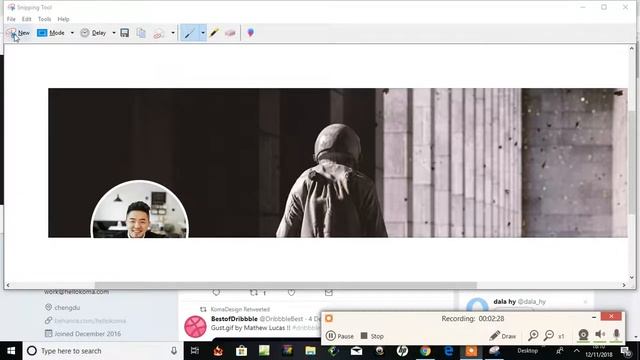Viewport: 640px width, 360px height.
Task: Zoom out with the recorder magnifier minus
Action: coord(549,336)
